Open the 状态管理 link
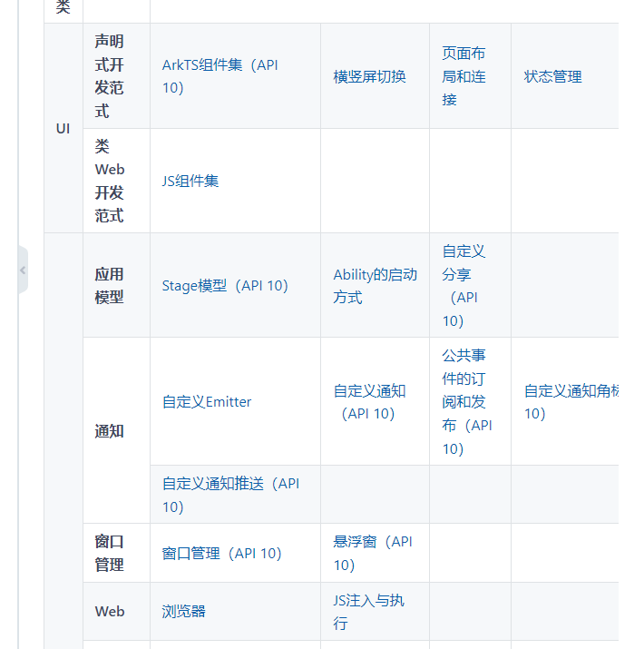The image size is (644, 649). (552, 76)
